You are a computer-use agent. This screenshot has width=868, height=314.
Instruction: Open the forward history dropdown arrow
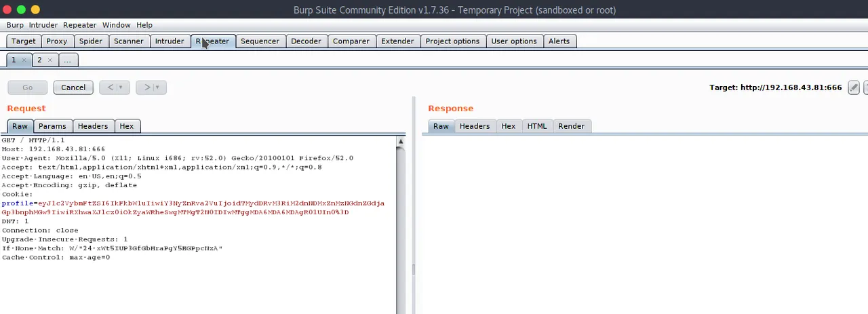tap(159, 87)
